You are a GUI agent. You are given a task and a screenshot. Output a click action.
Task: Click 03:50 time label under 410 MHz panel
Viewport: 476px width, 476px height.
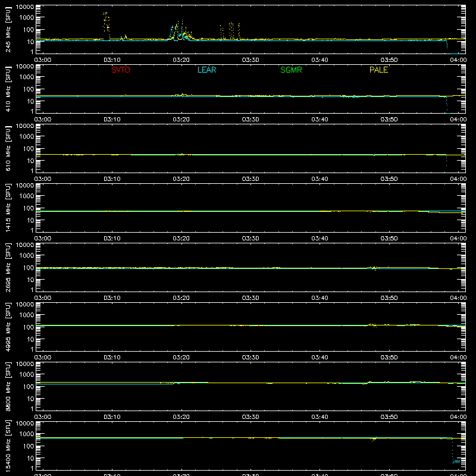pos(389,120)
